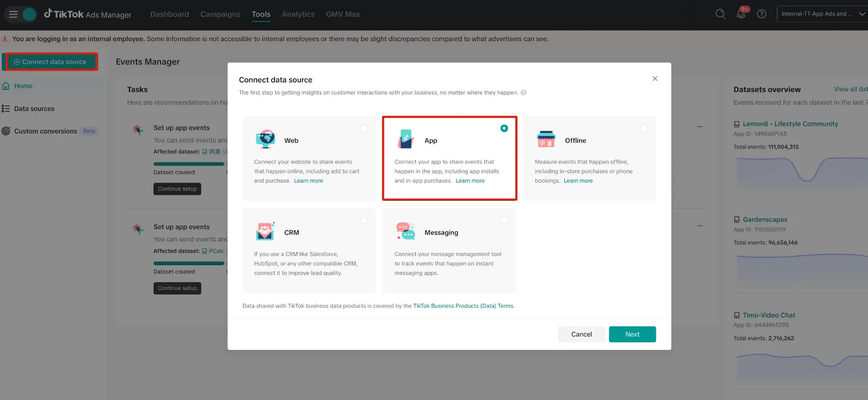This screenshot has width=868, height=400.
Task: Open the Gardenscapes dataset
Action: (765, 219)
